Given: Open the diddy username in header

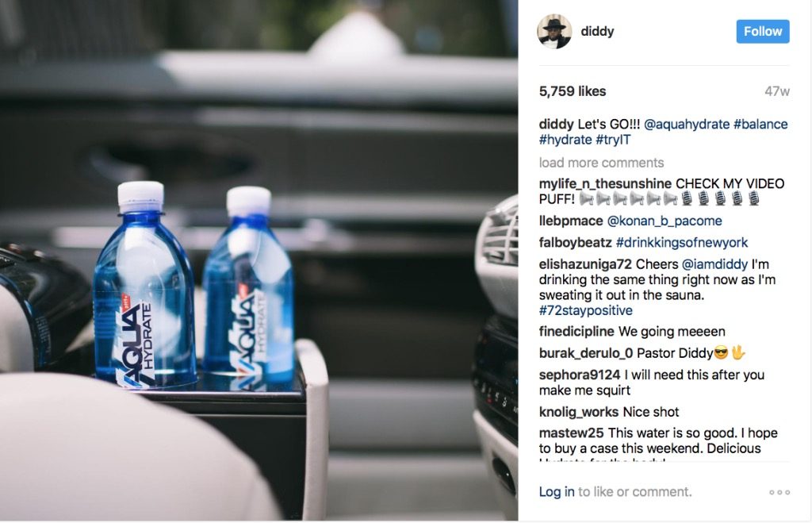Looking at the screenshot, I should click(x=597, y=31).
